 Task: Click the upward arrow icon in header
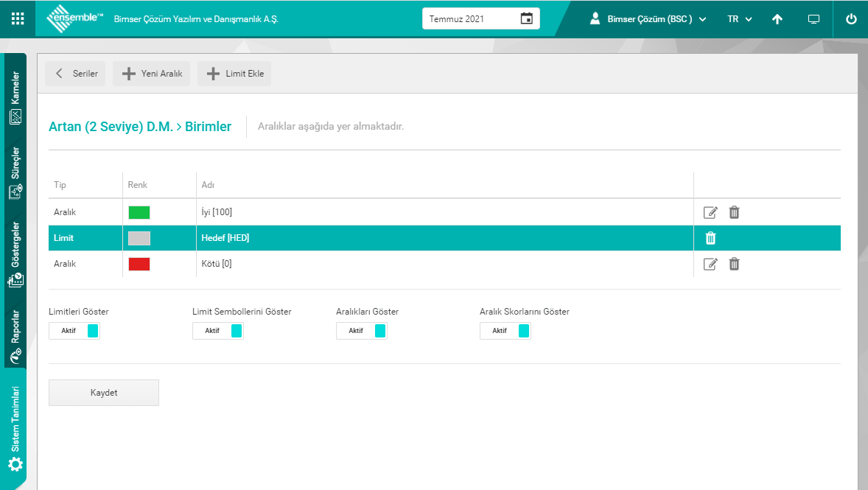coord(777,19)
